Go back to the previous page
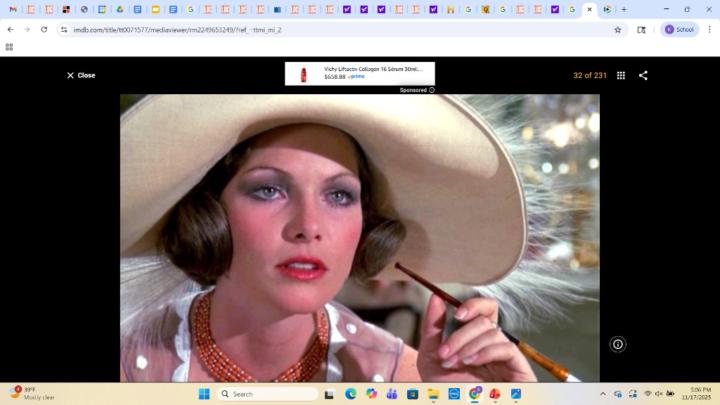The width and height of the screenshot is (720, 405). [x=10, y=30]
